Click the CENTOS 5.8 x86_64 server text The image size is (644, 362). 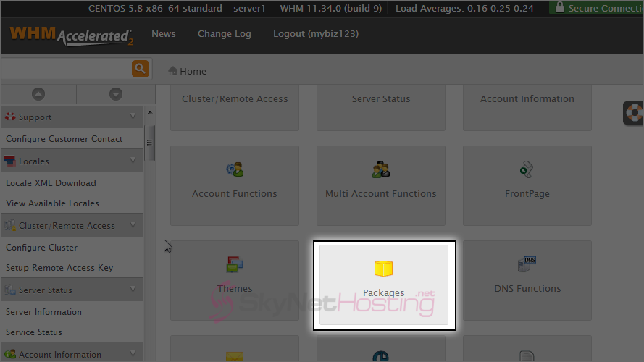(x=177, y=8)
